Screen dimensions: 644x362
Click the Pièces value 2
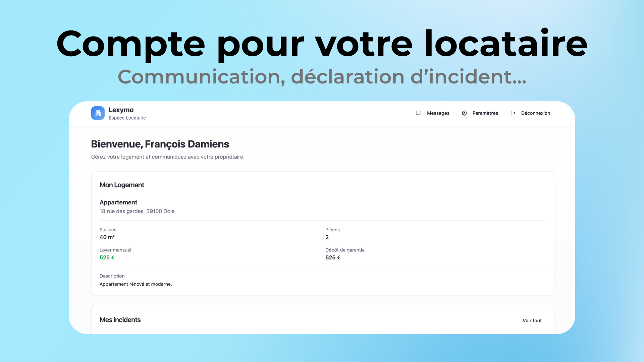point(327,237)
